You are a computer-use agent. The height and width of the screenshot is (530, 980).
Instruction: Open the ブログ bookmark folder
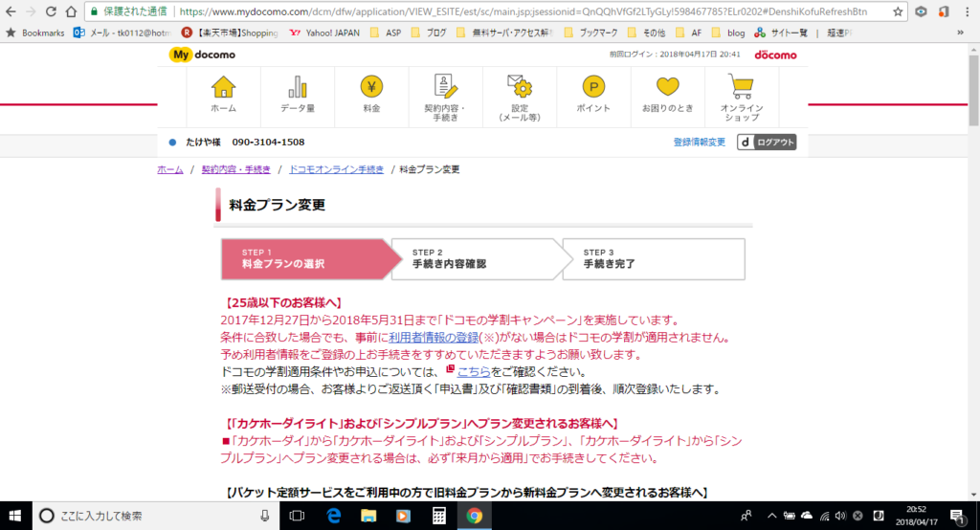429,33
